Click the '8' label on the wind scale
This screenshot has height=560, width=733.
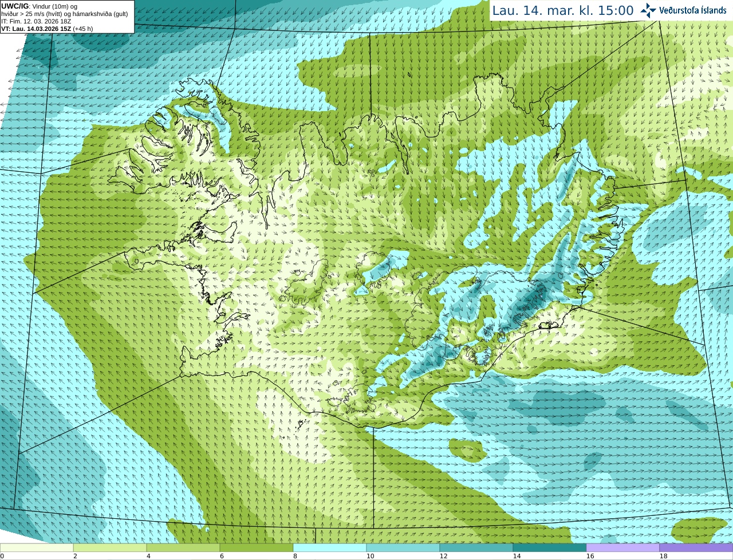click(x=295, y=556)
